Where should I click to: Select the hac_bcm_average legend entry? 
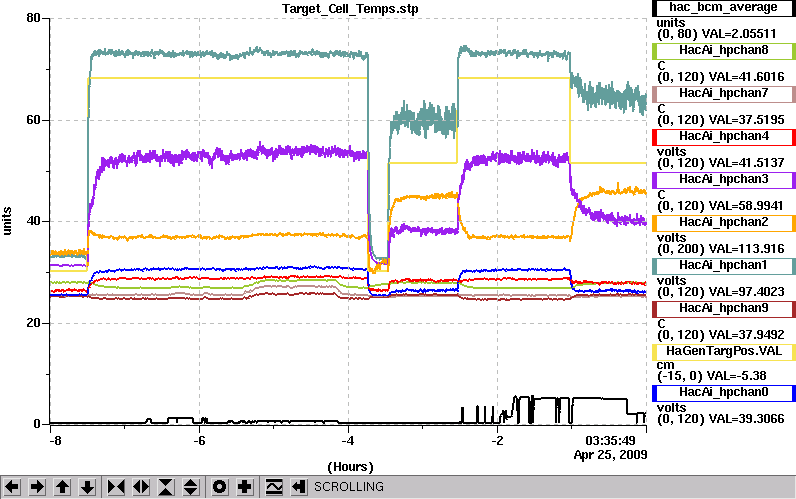tap(723, 8)
